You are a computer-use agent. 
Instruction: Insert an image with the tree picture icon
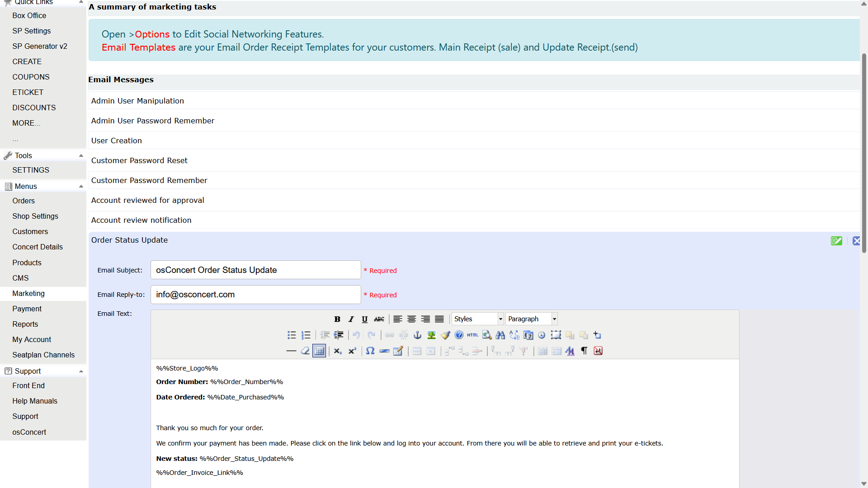(x=431, y=335)
